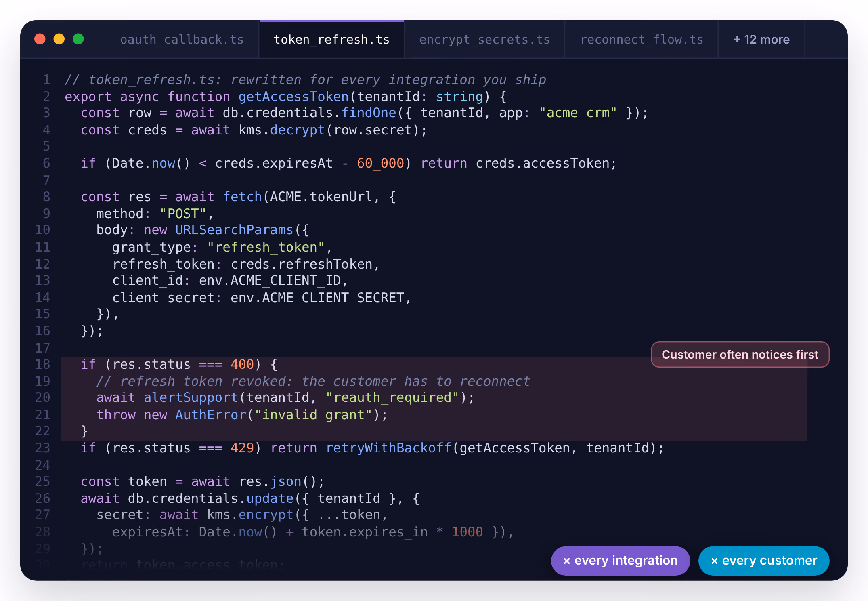Click the red close window dot
Screen dimensions: 868x601
point(40,39)
